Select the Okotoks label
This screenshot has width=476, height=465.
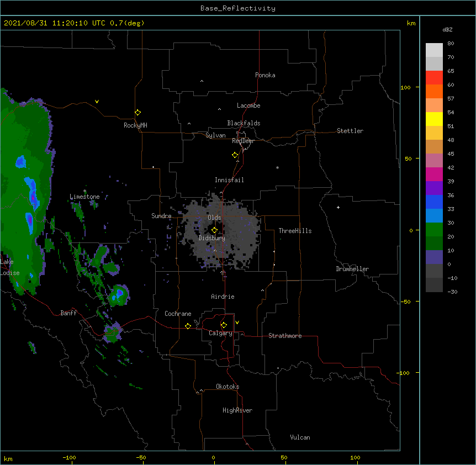[x=228, y=387]
